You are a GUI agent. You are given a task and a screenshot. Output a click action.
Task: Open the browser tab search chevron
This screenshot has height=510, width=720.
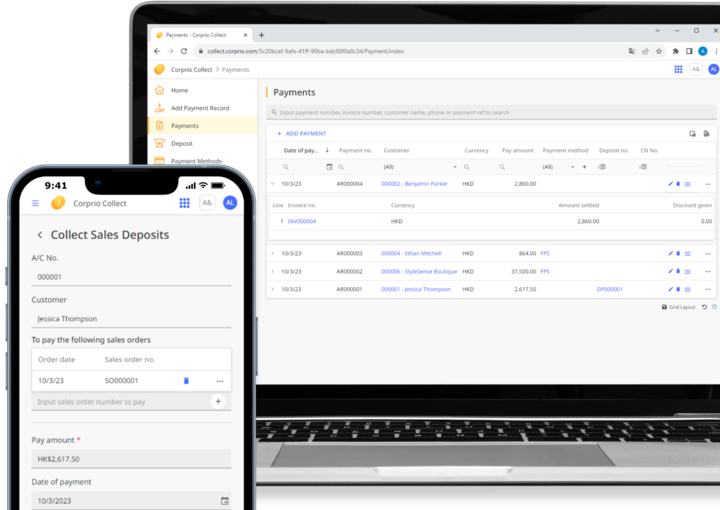(x=658, y=31)
